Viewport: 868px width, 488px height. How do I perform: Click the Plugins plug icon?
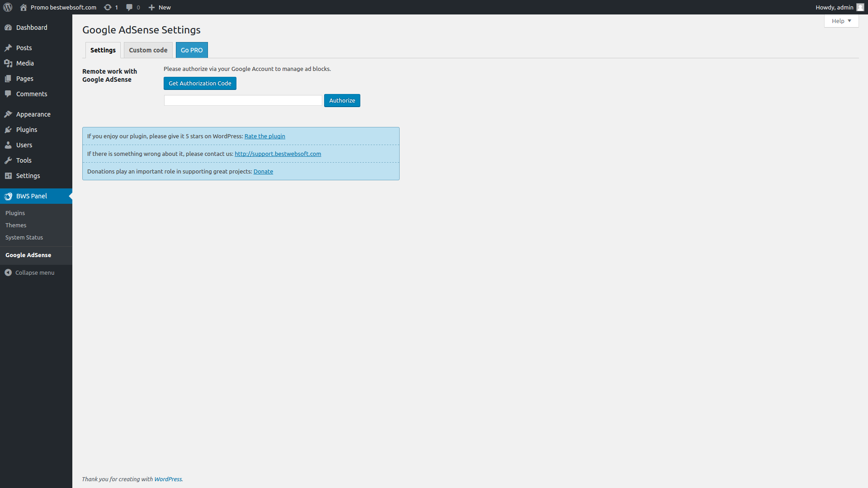click(8, 130)
